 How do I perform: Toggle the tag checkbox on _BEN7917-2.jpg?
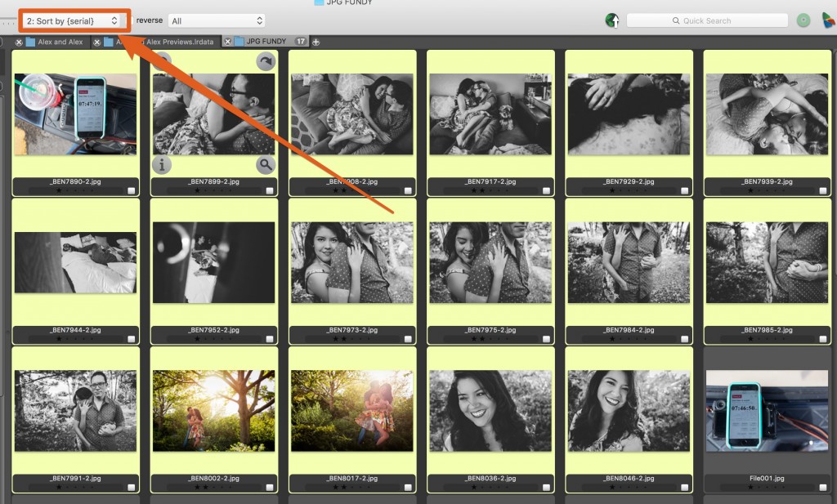point(546,190)
